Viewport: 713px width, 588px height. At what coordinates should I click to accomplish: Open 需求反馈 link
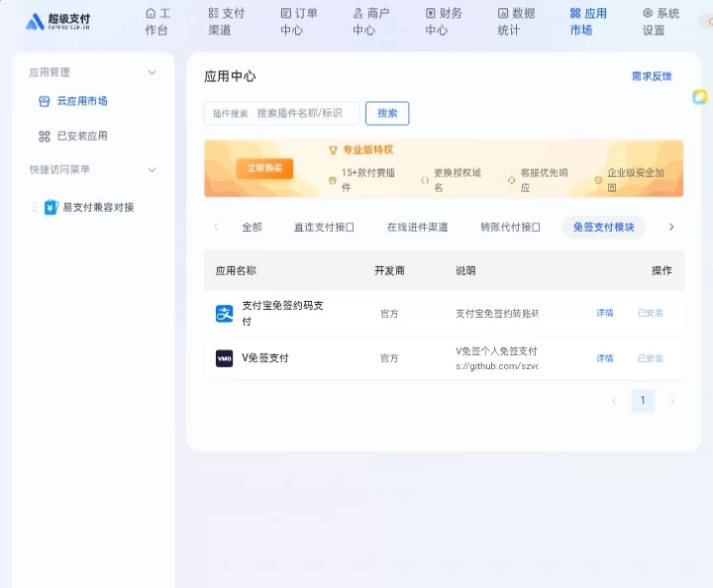pyautogui.click(x=652, y=76)
